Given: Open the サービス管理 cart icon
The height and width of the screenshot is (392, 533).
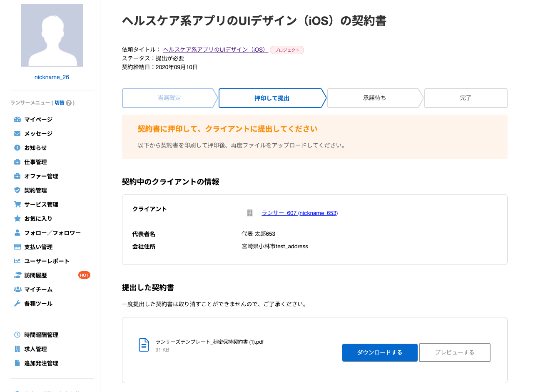Looking at the screenshot, I should (x=17, y=205).
